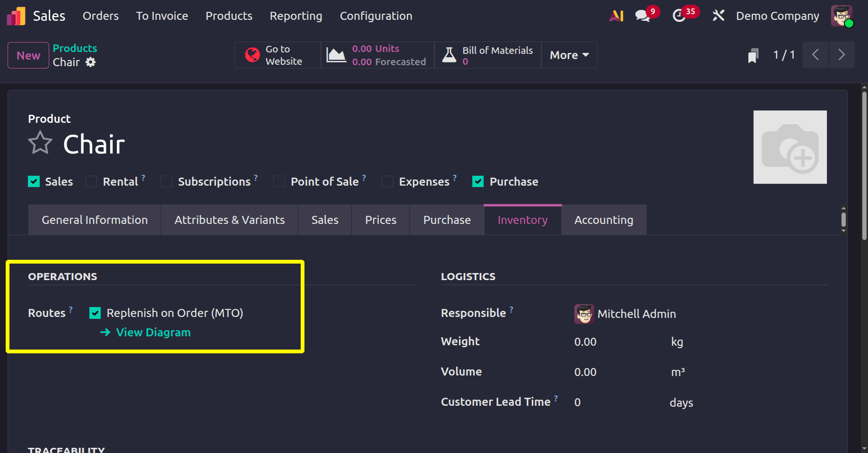This screenshot has width=868, height=453.
Task: Disable Replenish on Order (MTO) route
Action: [95, 313]
